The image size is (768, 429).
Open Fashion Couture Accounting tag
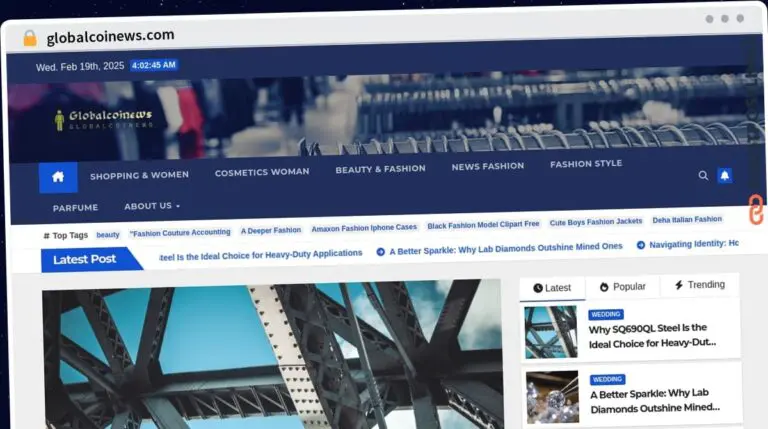180,233
